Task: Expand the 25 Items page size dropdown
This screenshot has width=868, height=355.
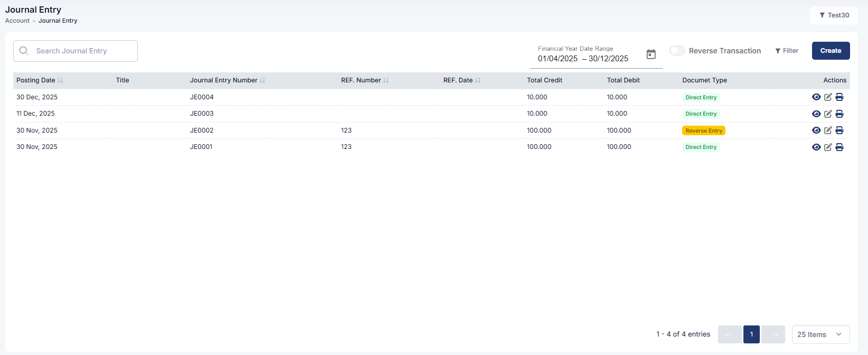Action: click(820, 334)
